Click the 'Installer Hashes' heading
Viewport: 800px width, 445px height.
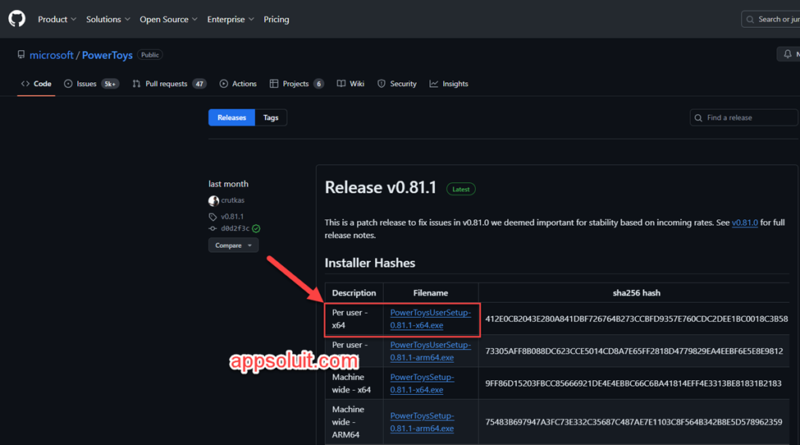point(370,263)
